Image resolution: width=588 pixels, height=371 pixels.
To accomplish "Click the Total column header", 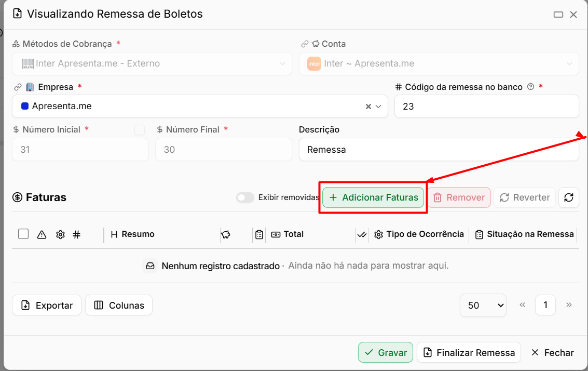I will pos(287,234).
